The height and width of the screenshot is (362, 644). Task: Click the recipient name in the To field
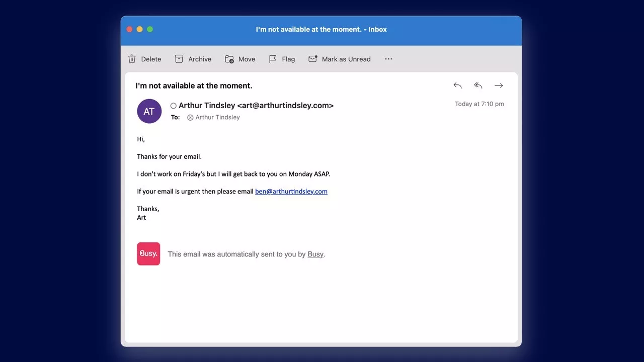(217, 117)
